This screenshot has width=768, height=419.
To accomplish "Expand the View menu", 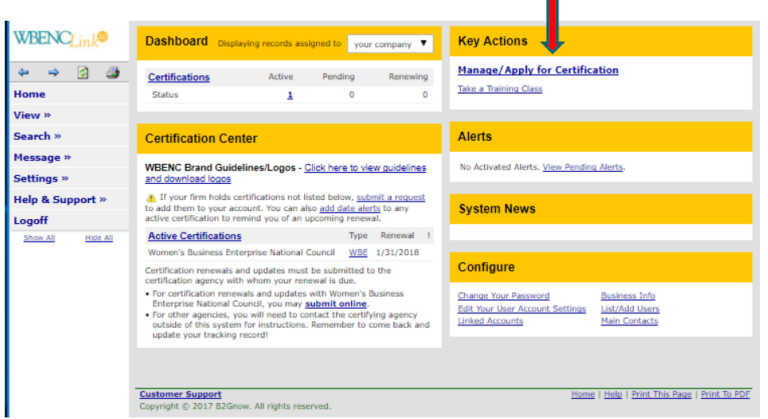I will 32,115.
